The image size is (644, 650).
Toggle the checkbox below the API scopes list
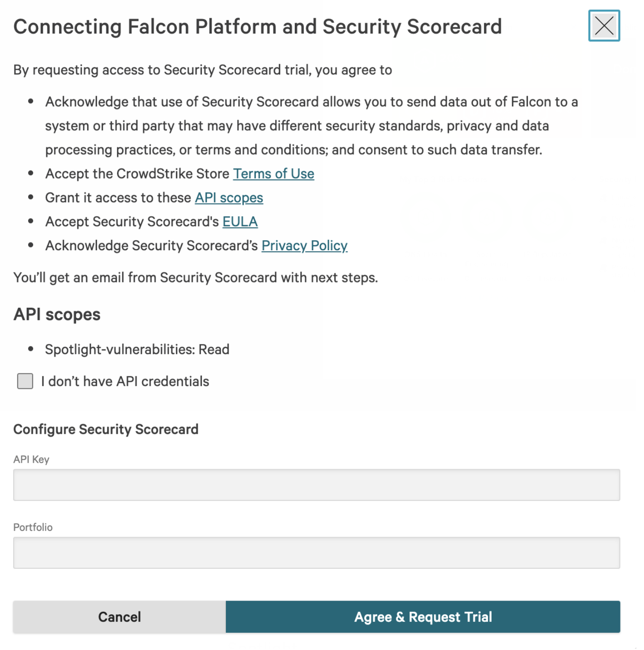click(x=24, y=381)
